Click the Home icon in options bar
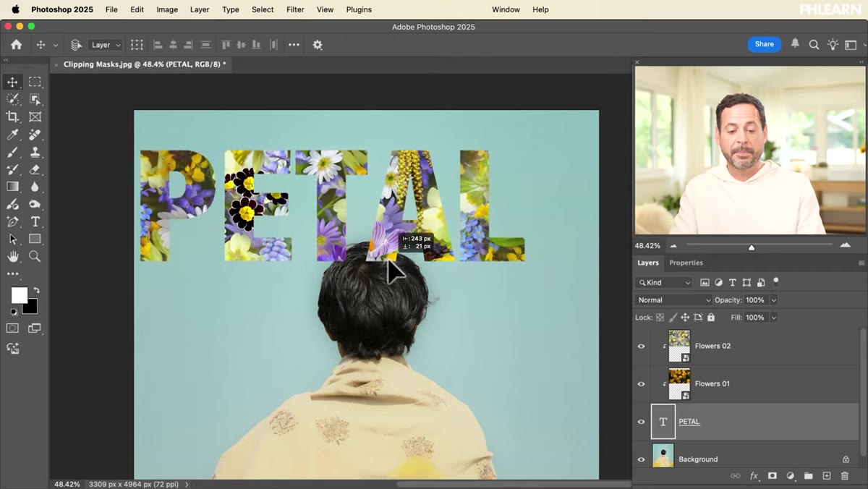 (16, 45)
